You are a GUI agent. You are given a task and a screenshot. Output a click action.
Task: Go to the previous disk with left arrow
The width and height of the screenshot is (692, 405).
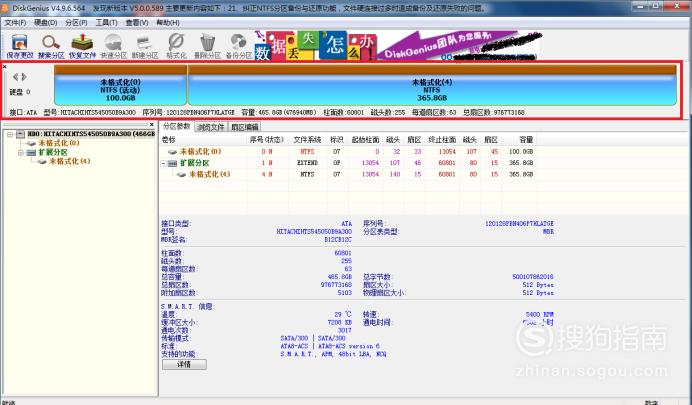coord(16,77)
